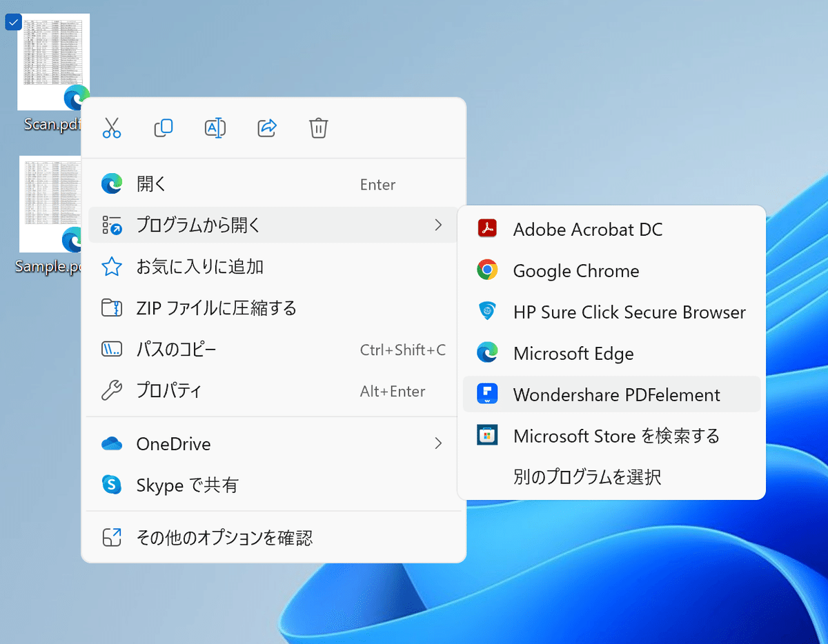
Task: Click the path copy icon
Action: click(x=112, y=349)
